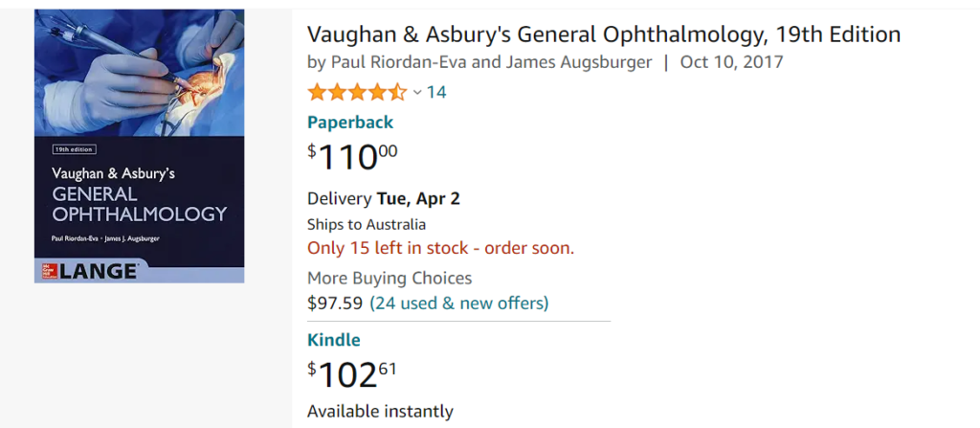
Task: Open the 24 used & new offers link
Action: click(x=458, y=303)
